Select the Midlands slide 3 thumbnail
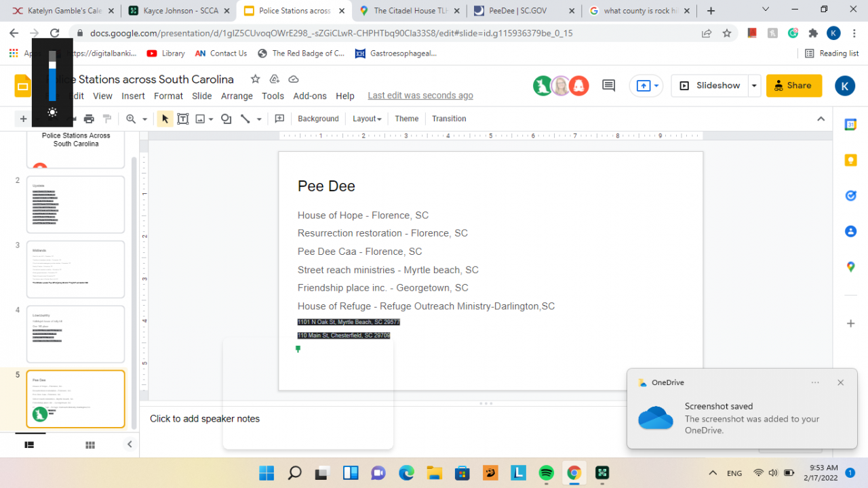This screenshot has width=868, height=488. coord(75,269)
